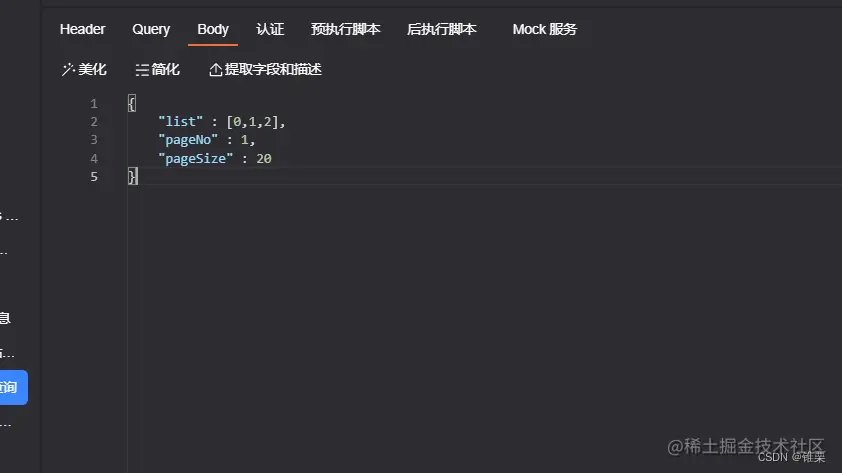Viewport: 842px width, 473px height.
Task: Switch to the 预执行脚本 tab
Action: click(345, 29)
